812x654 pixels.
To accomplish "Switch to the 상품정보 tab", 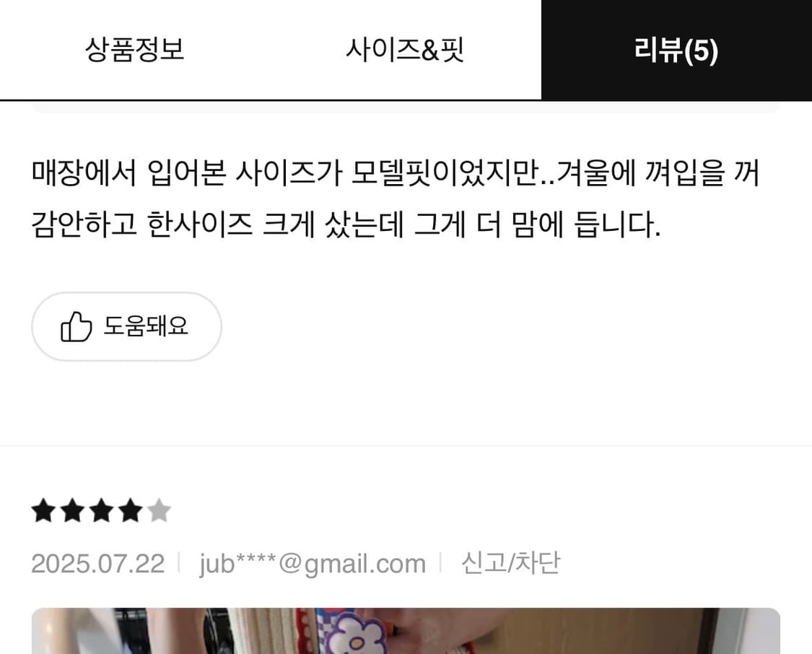I will (x=135, y=50).
